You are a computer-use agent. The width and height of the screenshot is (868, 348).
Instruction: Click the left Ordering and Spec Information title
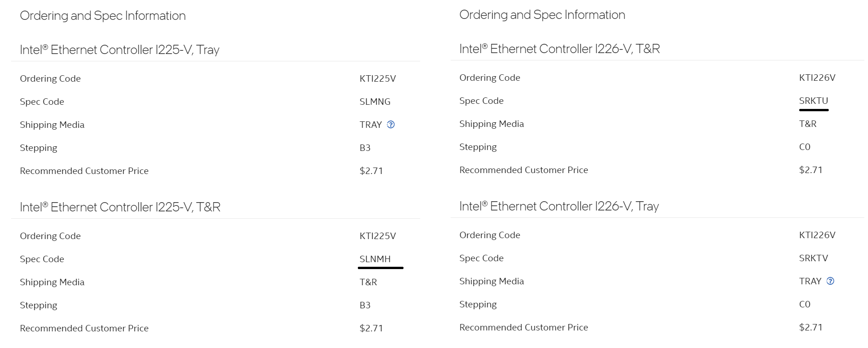click(x=102, y=16)
